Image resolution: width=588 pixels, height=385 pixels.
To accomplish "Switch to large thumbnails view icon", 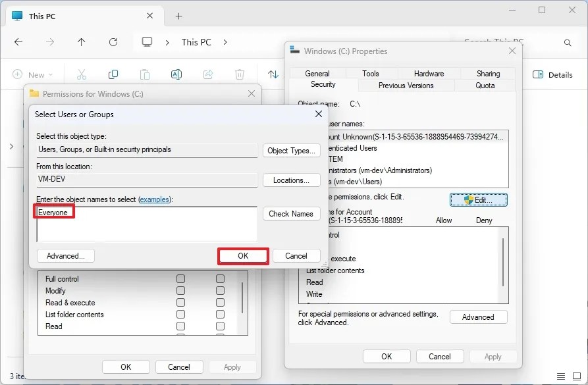I will click(x=577, y=376).
